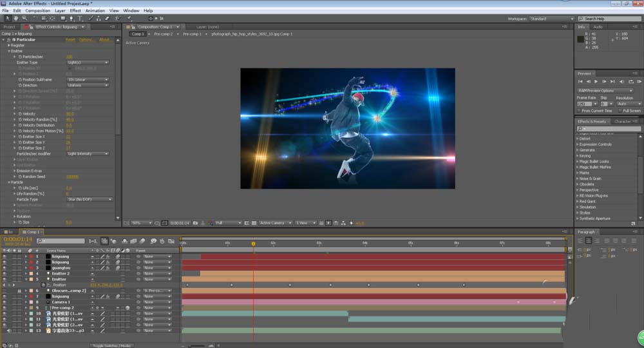This screenshot has height=348, width=644.
Task: Click show channel RGB icon
Action: pyautogui.click(x=211, y=223)
